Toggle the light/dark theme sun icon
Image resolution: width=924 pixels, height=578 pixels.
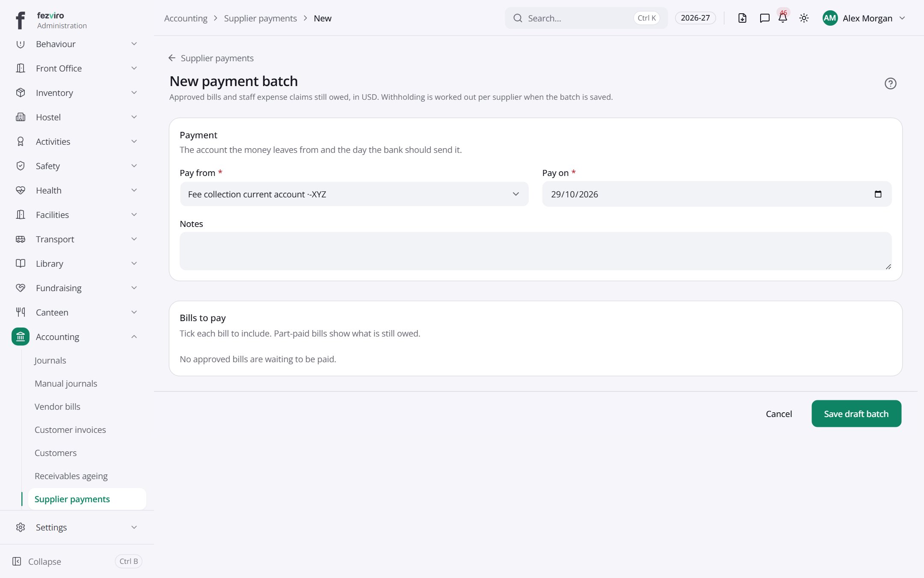(804, 18)
